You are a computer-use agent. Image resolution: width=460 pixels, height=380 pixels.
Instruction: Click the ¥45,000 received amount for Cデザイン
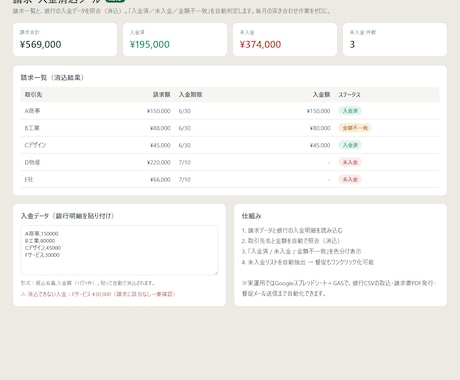pos(320,145)
